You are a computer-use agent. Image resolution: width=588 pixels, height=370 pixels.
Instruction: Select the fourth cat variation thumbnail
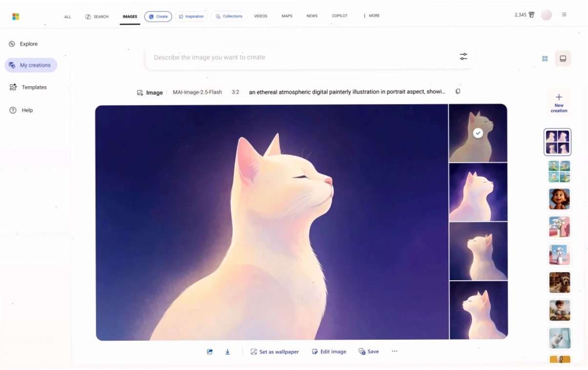478,310
